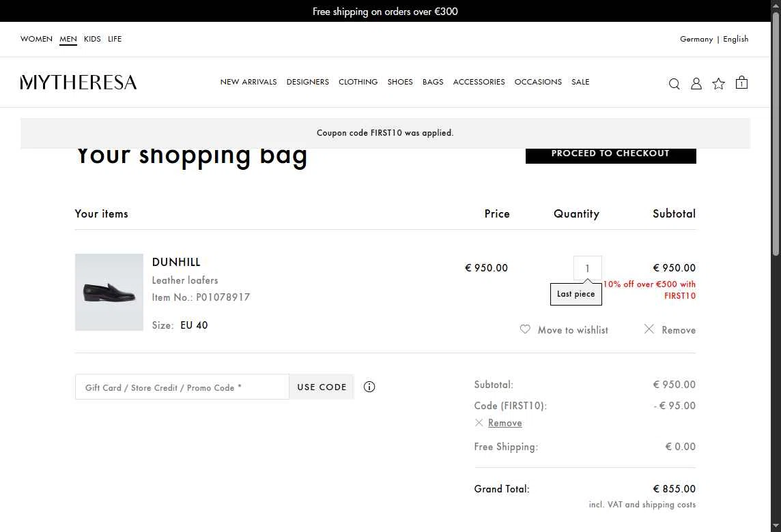The width and height of the screenshot is (781, 532).
Task: Switch to the MEN section
Action: click(x=68, y=39)
